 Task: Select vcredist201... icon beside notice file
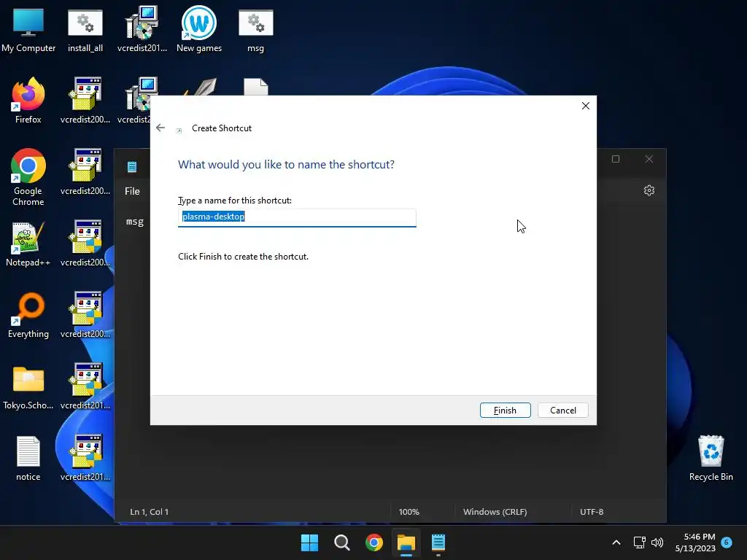pos(85,458)
